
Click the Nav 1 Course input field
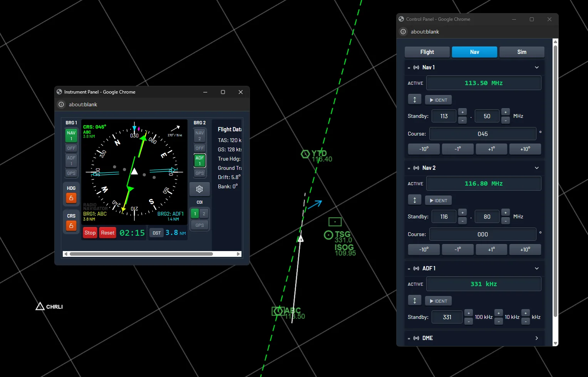point(483,134)
